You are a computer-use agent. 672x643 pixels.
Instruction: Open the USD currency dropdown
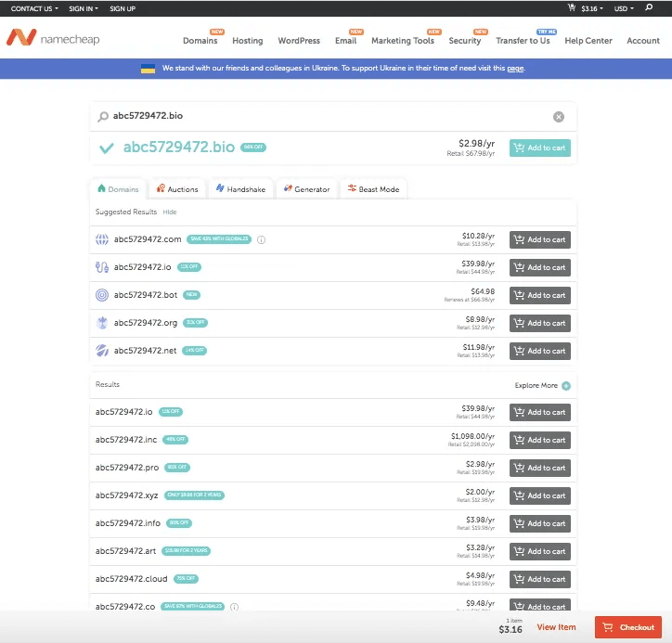[x=624, y=8]
